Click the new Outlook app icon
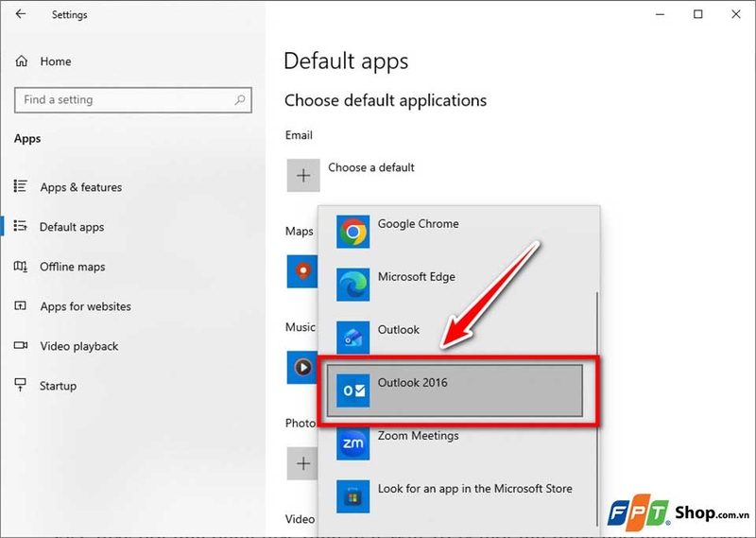Viewport: 756px width, 538px height. point(352,338)
